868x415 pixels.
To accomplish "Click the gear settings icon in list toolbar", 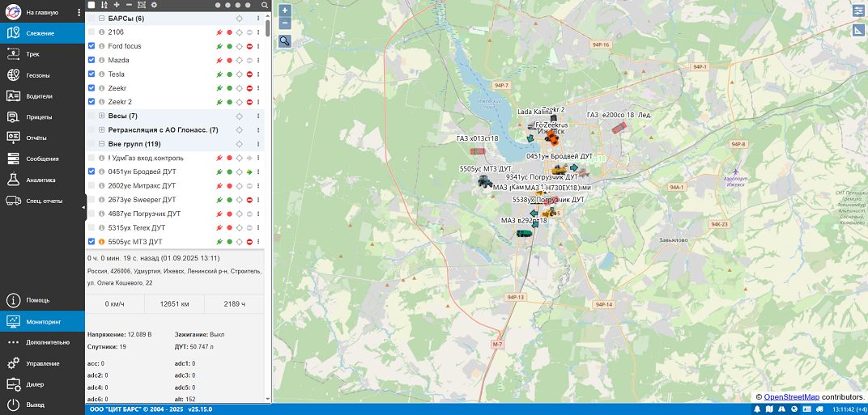I will tap(154, 5).
